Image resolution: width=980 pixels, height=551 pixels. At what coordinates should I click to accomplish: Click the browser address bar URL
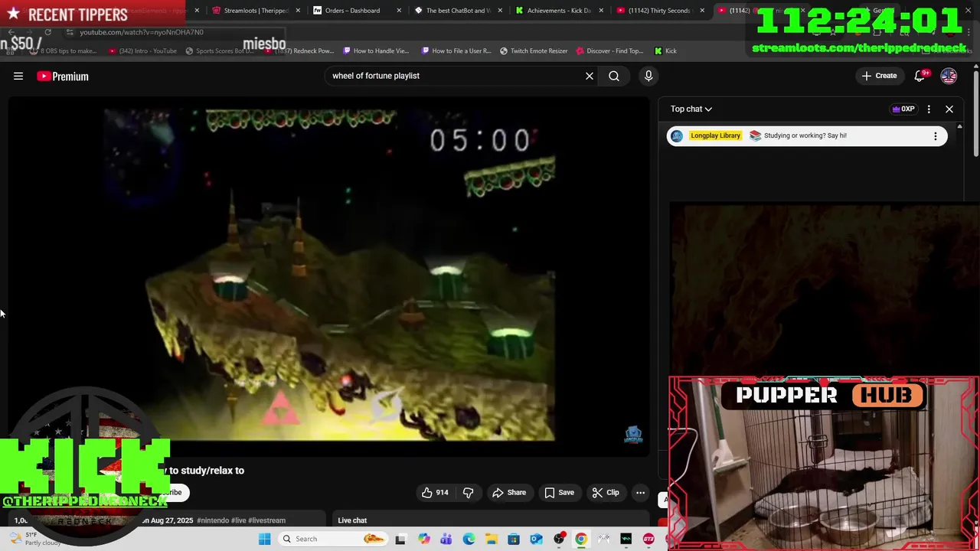coord(142,32)
